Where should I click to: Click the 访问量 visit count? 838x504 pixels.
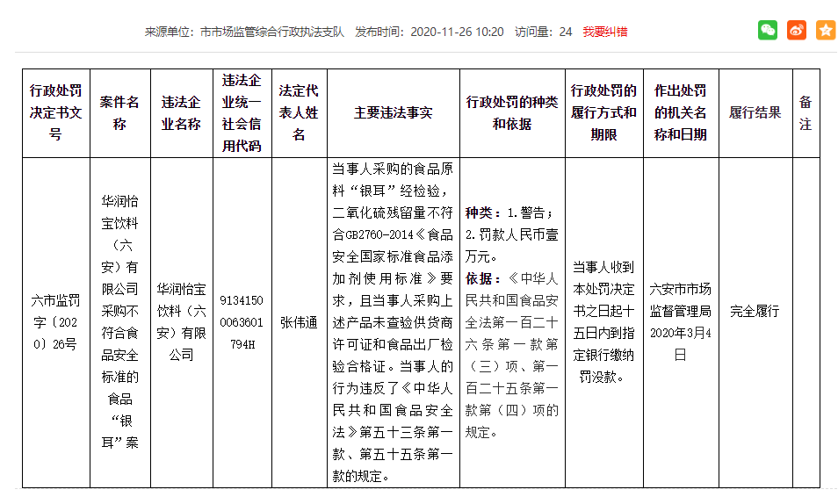pyautogui.click(x=543, y=32)
